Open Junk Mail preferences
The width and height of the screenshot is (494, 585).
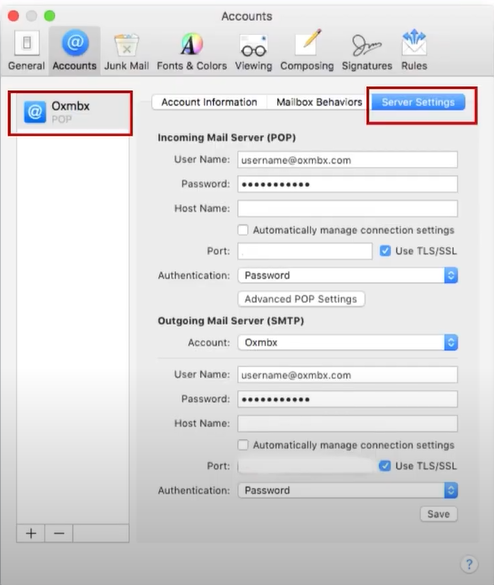click(126, 51)
